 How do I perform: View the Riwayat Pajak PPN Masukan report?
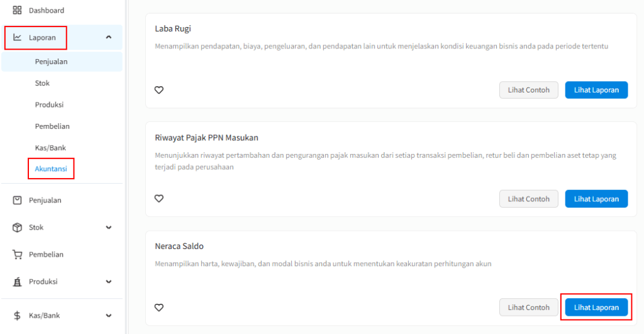coord(596,199)
